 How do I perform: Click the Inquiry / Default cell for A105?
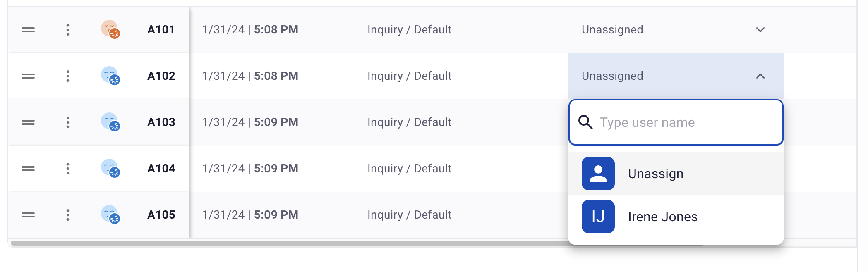tap(410, 215)
